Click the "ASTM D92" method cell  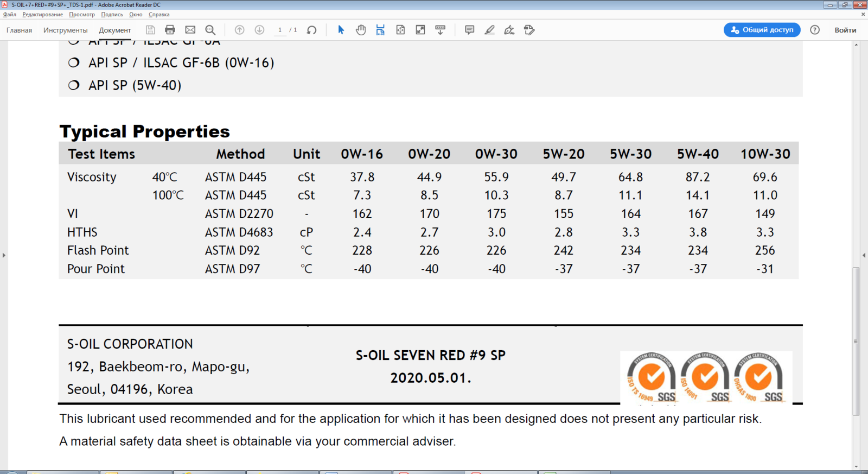coord(232,250)
